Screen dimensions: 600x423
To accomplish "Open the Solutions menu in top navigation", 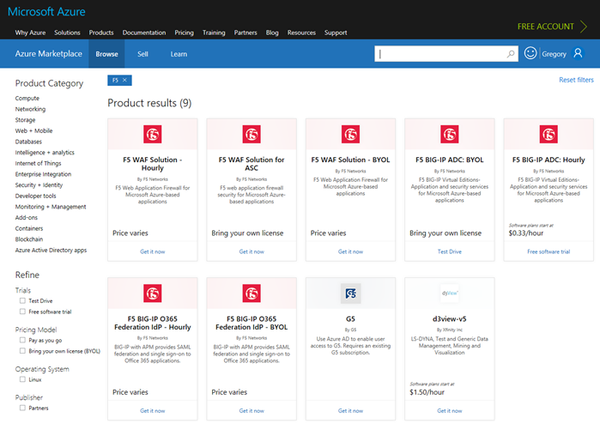I will pos(67,32).
